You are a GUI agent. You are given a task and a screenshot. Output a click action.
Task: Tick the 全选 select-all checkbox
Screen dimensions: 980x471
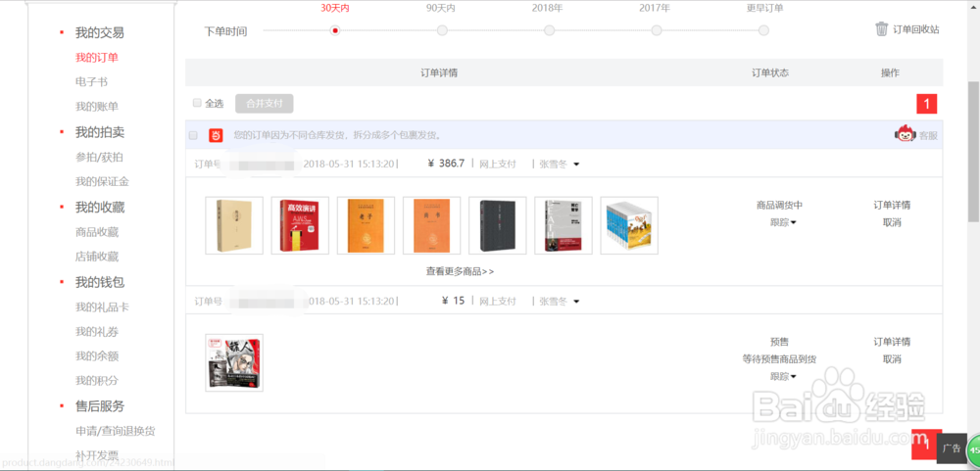click(197, 103)
